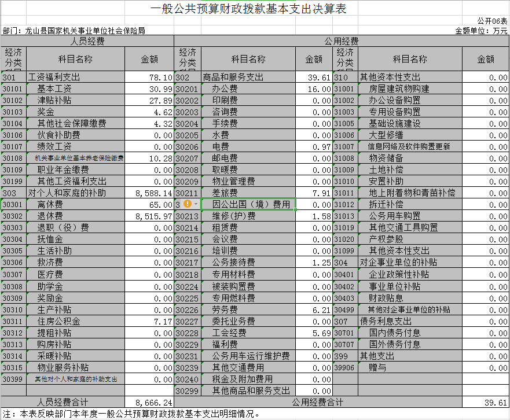Select the 差旅费 cell
This screenshot has width=510, height=420.
[248, 193]
